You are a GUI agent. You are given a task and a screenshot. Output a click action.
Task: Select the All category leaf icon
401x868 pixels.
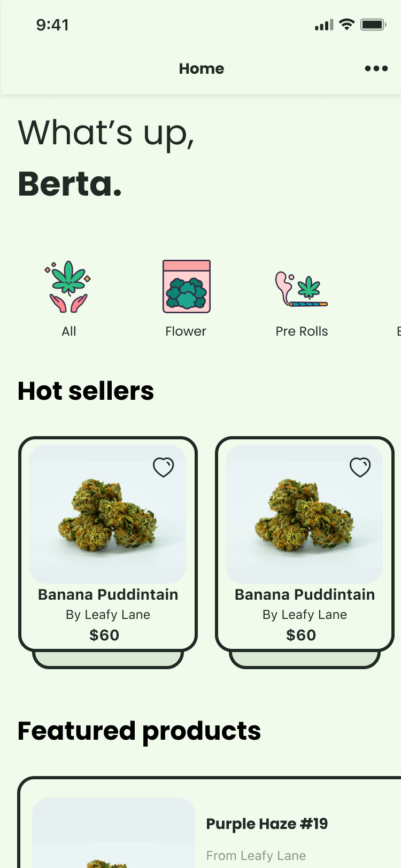(68, 286)
